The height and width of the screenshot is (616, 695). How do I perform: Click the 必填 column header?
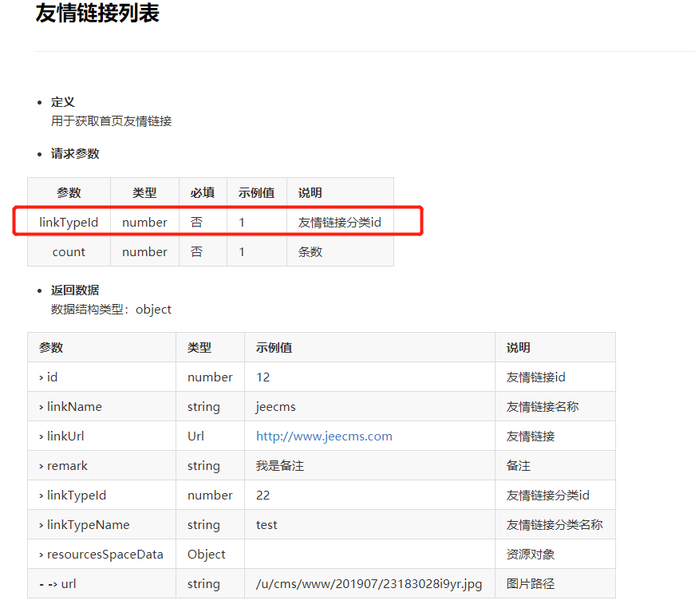203,193
